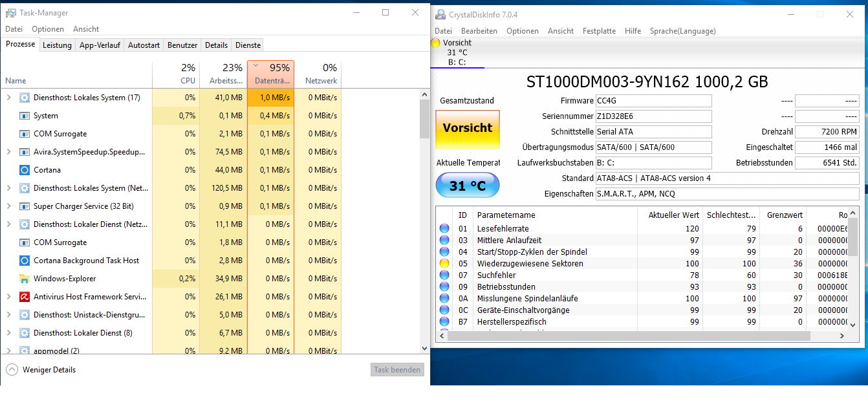Expand the appmodel (2) group
This screenshot has height=419, width=868.
pyautogui.click(x=8, y=351)
